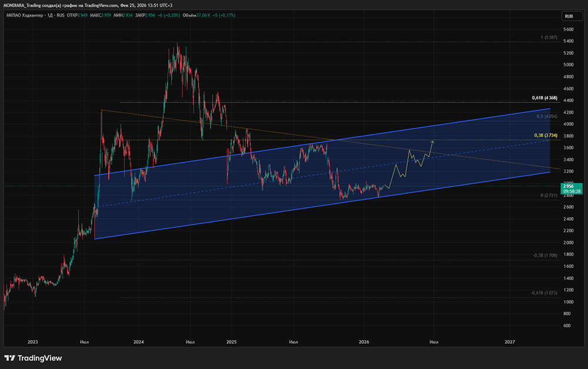The height and width of the screenshot is (369, 588).
Task: Select the Fibonacci label 0,618 (4 368)
Action: point(544,98)
